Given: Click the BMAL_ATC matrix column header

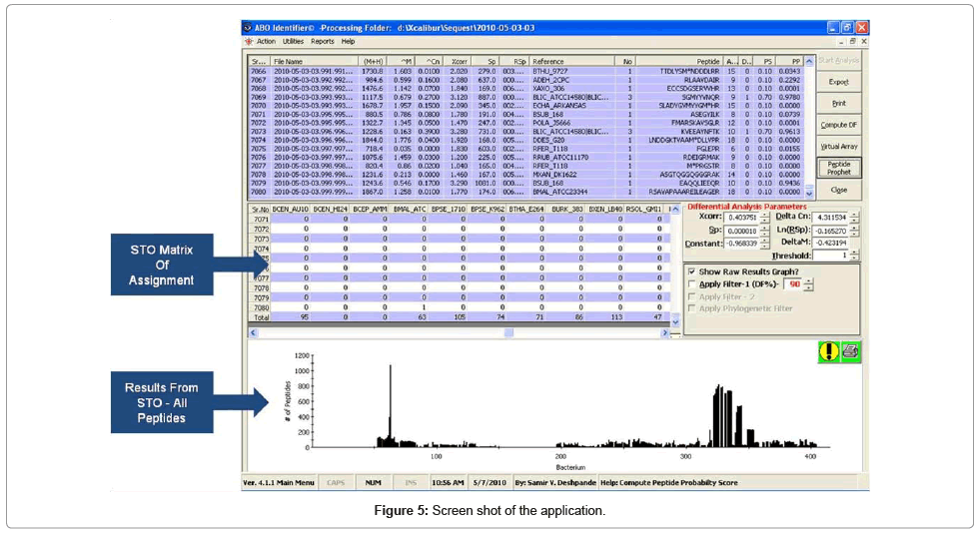Looking at the screenshot, I should (409, 209).
